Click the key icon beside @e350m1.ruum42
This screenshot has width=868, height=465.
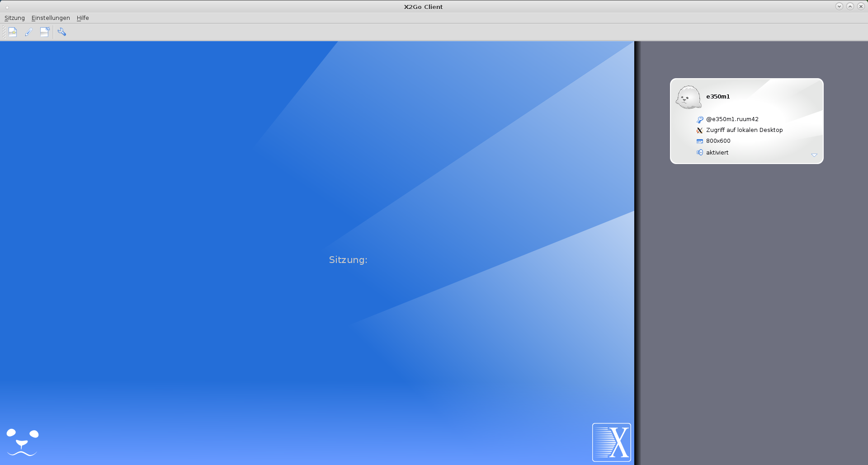click(700, 120)
